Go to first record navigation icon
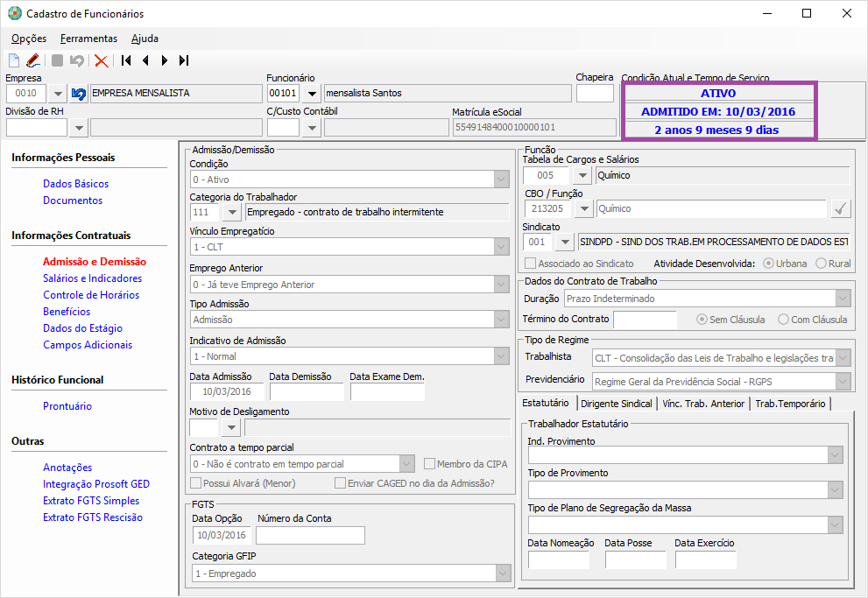Image resolution: width=868 pixels, height=598 pixels. (126, 60)
